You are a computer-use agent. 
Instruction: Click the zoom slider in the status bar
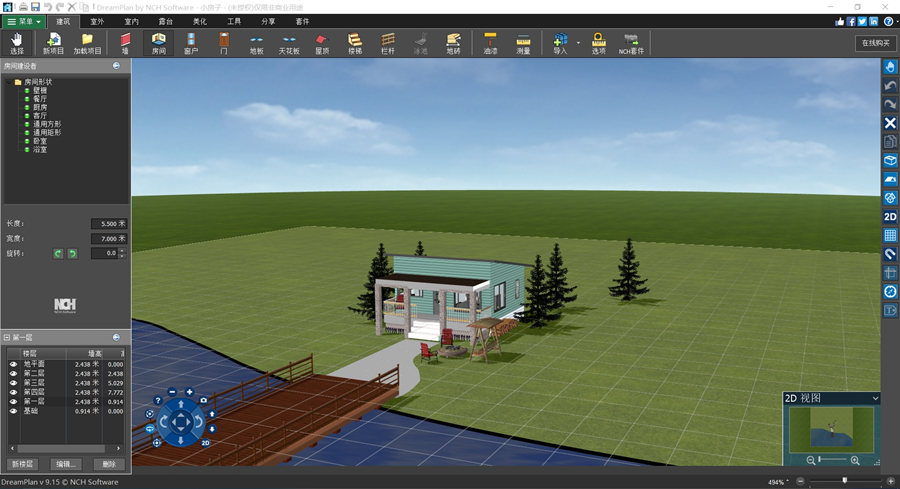point(844,480)
